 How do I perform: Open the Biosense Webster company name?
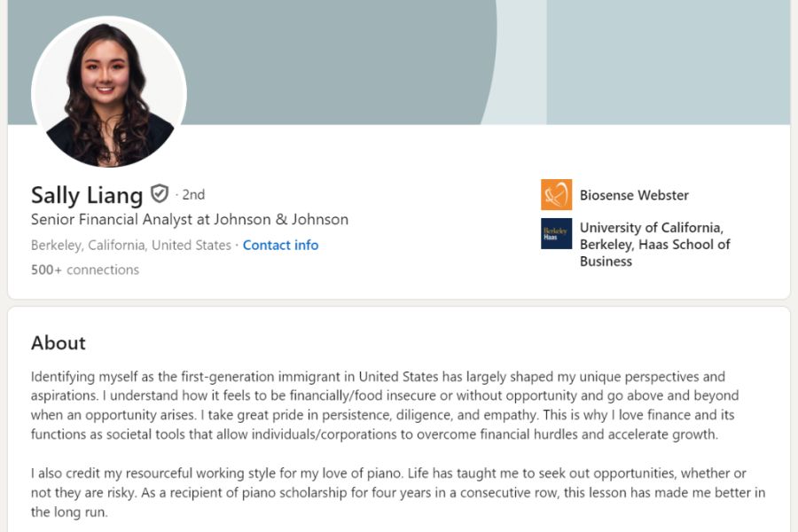pyautogui.click(x=634, y=195)
